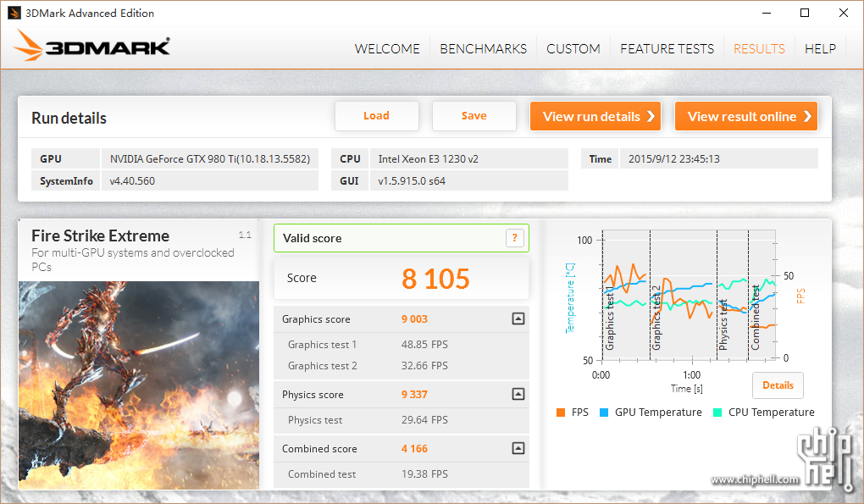864x504 pixels.
Task: Click the Save result button
Action: coord(474,116)
